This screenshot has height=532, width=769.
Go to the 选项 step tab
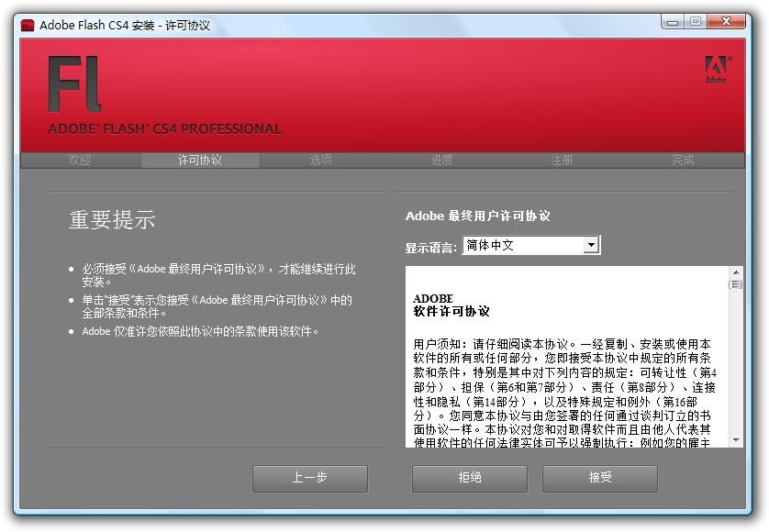(320, 161)
